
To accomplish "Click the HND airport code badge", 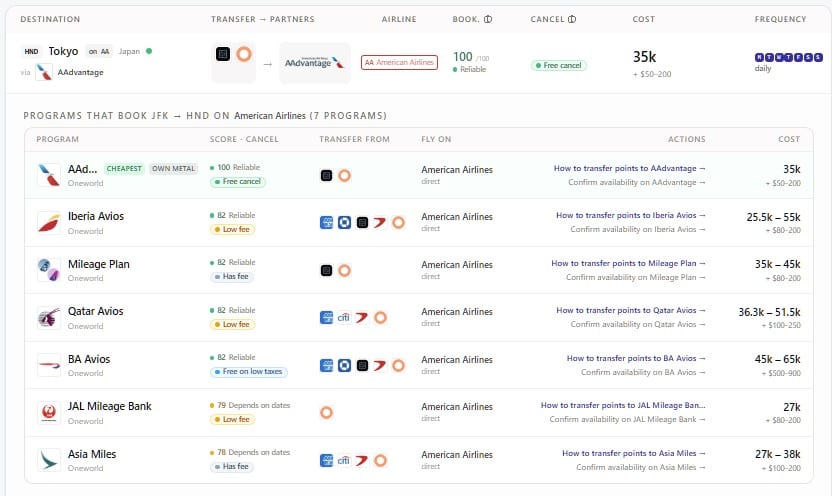I will point(31,51).
